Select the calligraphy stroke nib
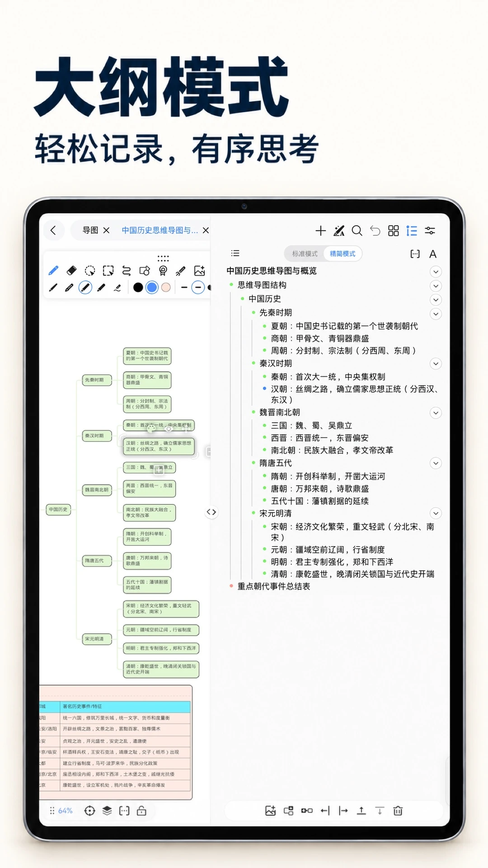This screenshot has height=868, width=488. click(117, 288)
